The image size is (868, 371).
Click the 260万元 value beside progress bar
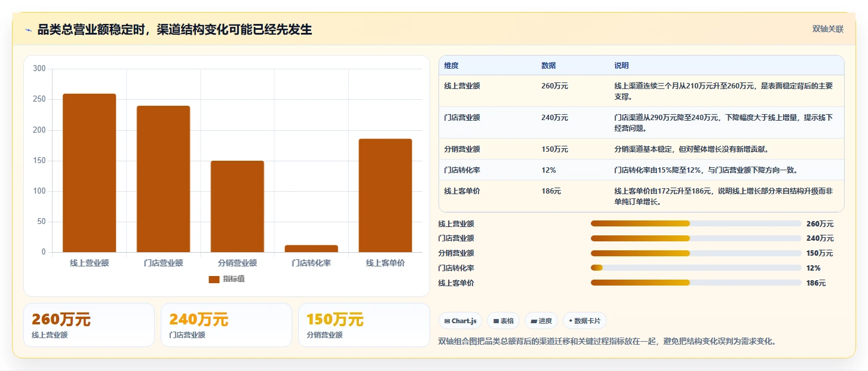(820, 224)
